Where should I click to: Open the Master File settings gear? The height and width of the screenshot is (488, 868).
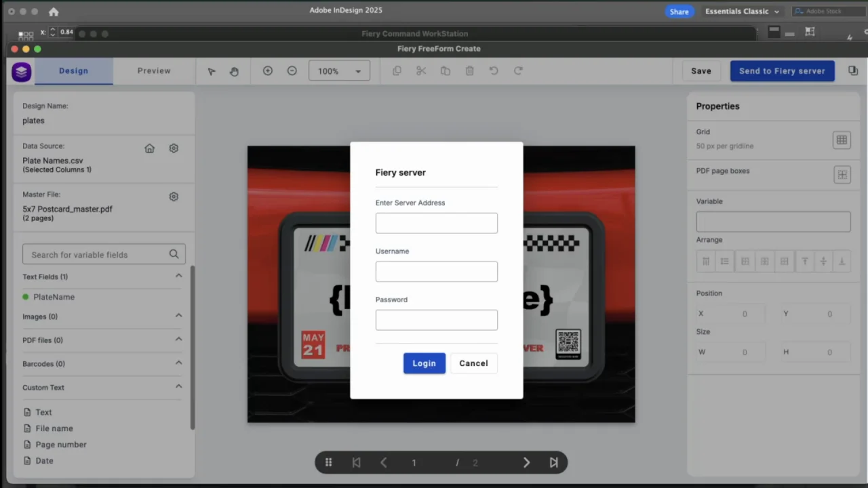(x=174, y=197)
